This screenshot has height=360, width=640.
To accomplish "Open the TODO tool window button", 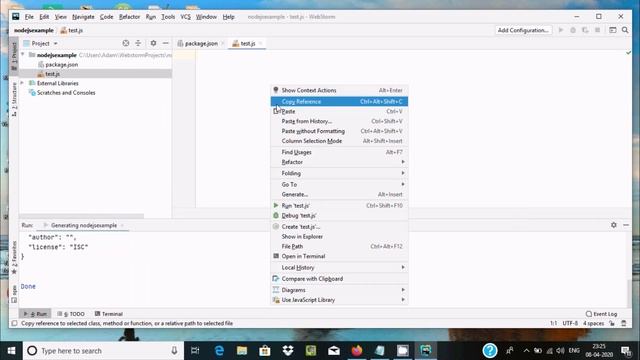I will 71,314.
